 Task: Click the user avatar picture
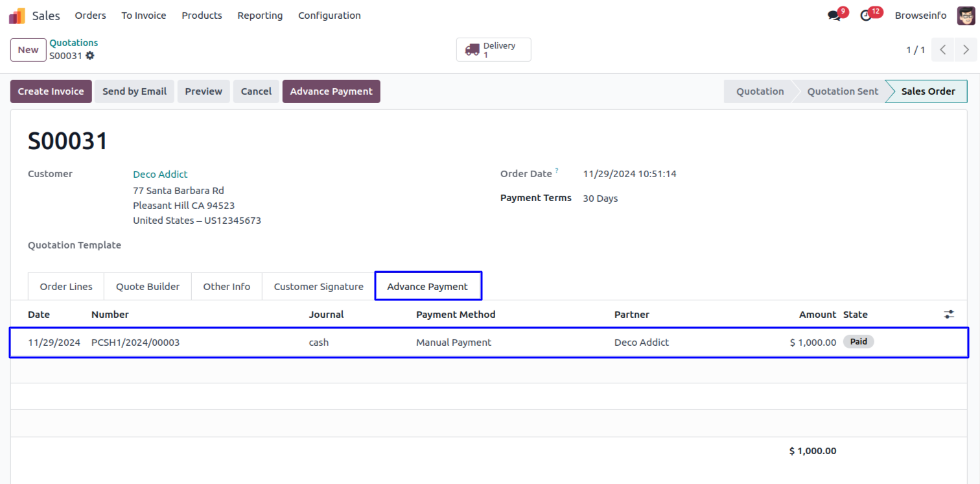point(966,16)
